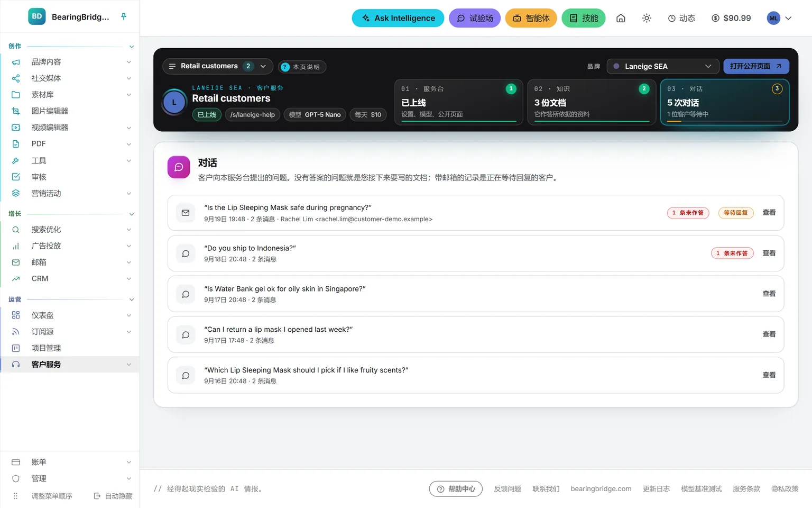
Task: Click the 订阅源 RSS icon
Action: click(x=16, y=332)
